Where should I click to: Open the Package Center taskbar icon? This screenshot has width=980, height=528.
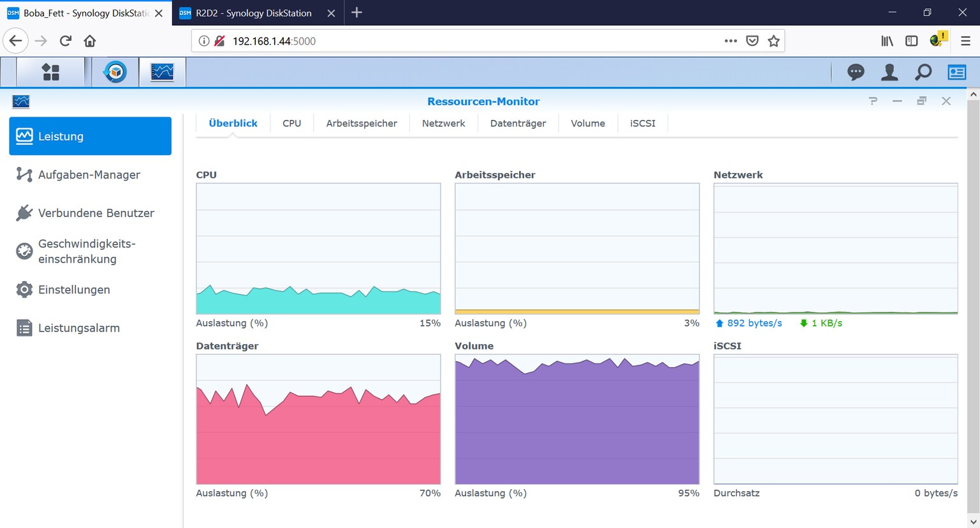115,72
